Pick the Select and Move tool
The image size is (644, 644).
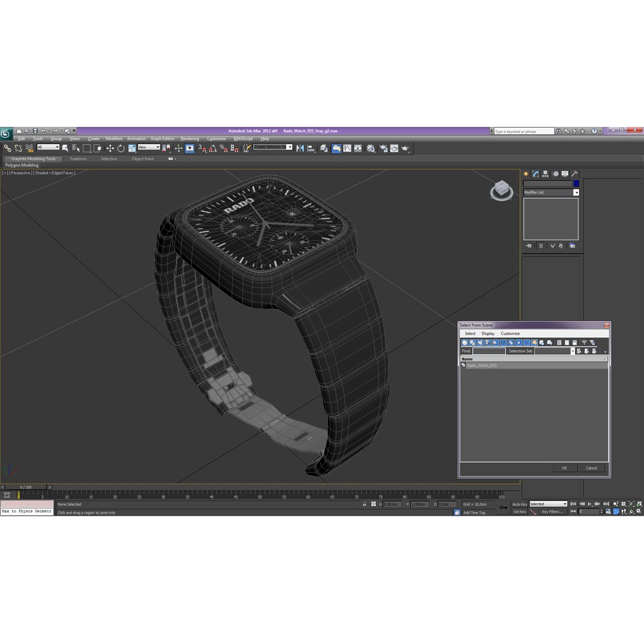point(110,148)
